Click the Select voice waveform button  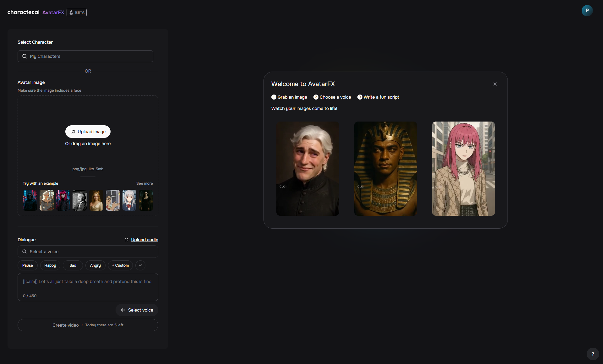[x=137, y=310]
